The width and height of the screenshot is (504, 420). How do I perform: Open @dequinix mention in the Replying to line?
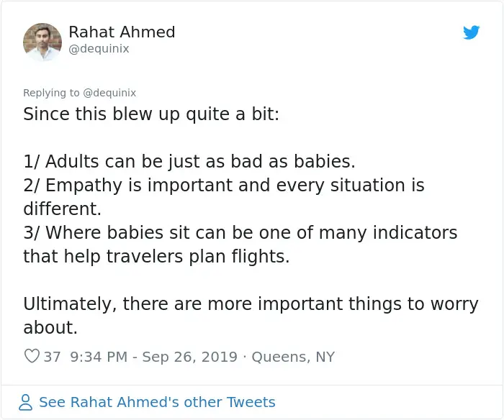point(109,93)
